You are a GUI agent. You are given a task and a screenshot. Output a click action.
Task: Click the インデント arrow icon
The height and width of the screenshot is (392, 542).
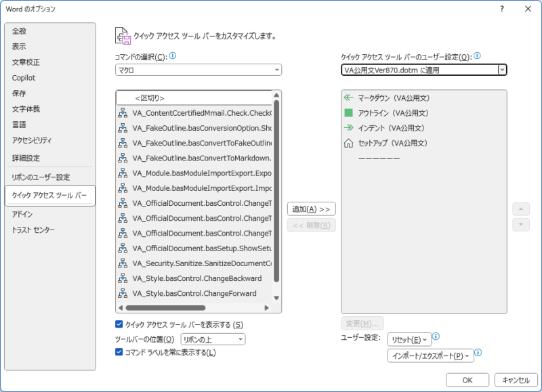[x=349, y=128]
